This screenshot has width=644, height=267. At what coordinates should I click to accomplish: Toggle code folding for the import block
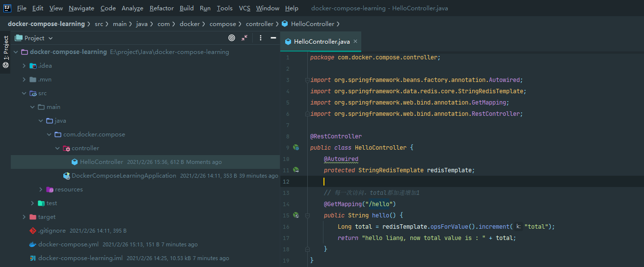pyautogui.click(x=307, y=80)
